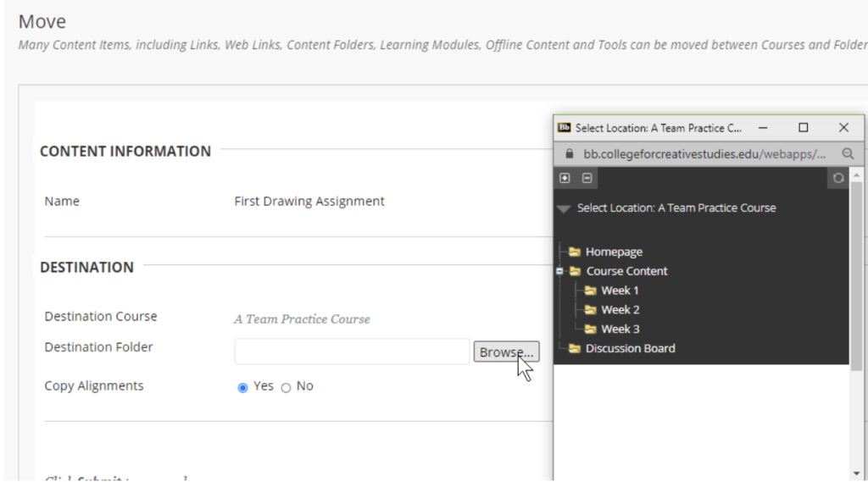Click the Collapse All minus icon
Viewport: 868px width, 482px height.
pos(587,178)
